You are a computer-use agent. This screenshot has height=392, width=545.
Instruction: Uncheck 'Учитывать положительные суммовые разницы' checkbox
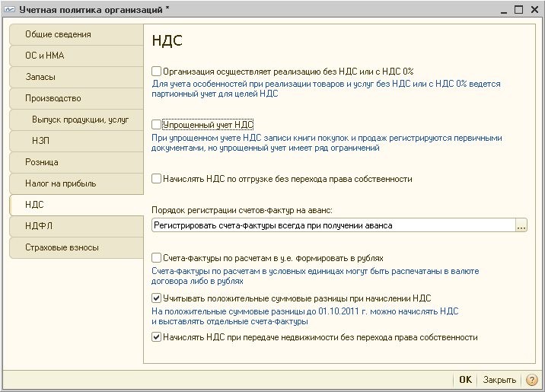point(157,299)
